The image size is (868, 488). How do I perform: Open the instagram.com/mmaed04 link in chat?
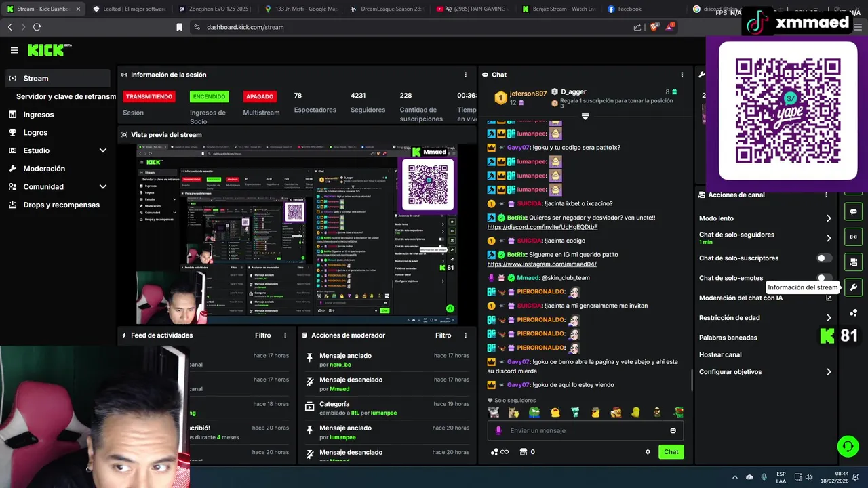542,264
